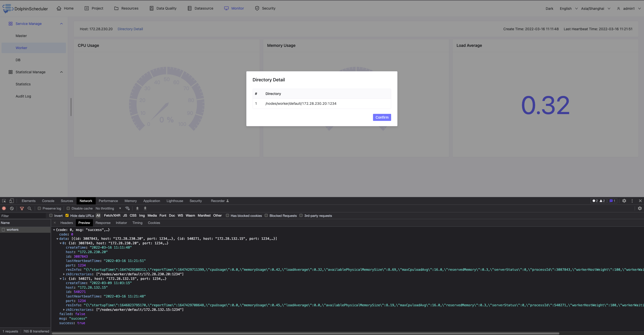Select the inspect element icon in DevTools
This screenshot has width=644, height=335.
4,201
